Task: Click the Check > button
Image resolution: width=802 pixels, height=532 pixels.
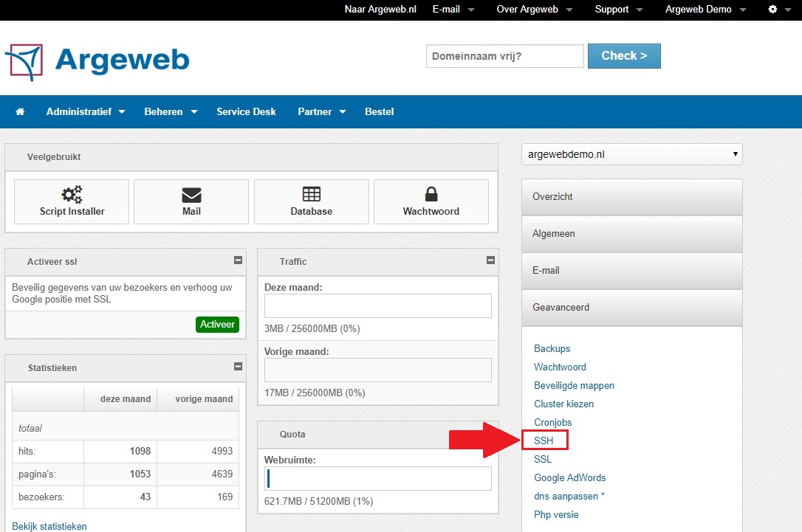Action: 624,55
